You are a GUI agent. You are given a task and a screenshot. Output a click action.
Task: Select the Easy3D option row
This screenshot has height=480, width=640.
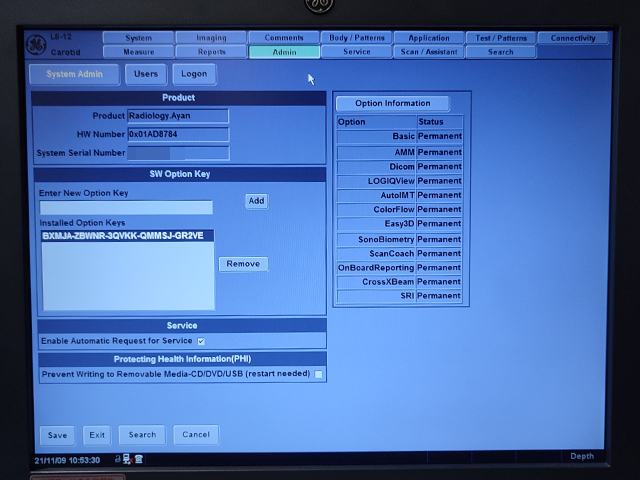pyautogui.click(x=400, y=224)
